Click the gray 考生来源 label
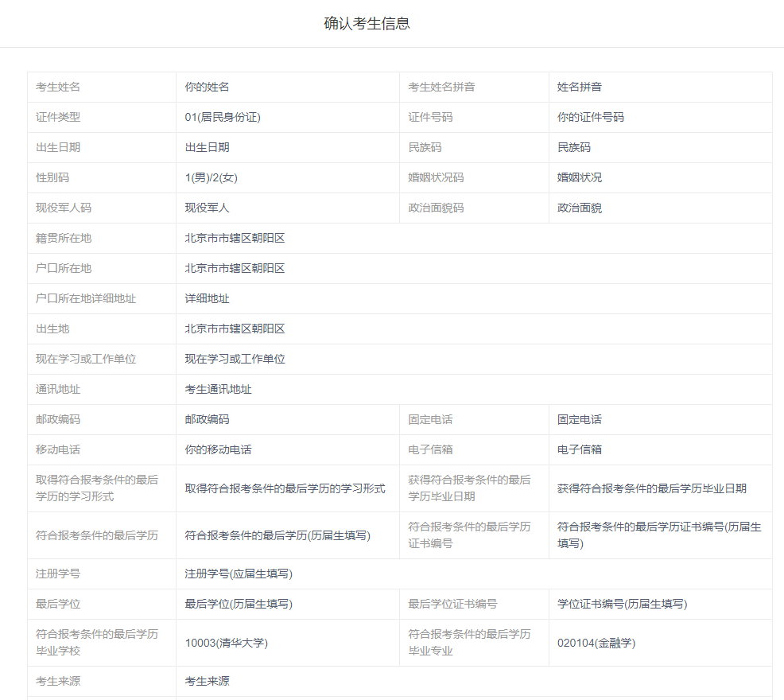The height and width of the screenshot is (700, 784). tap(58, 681)
